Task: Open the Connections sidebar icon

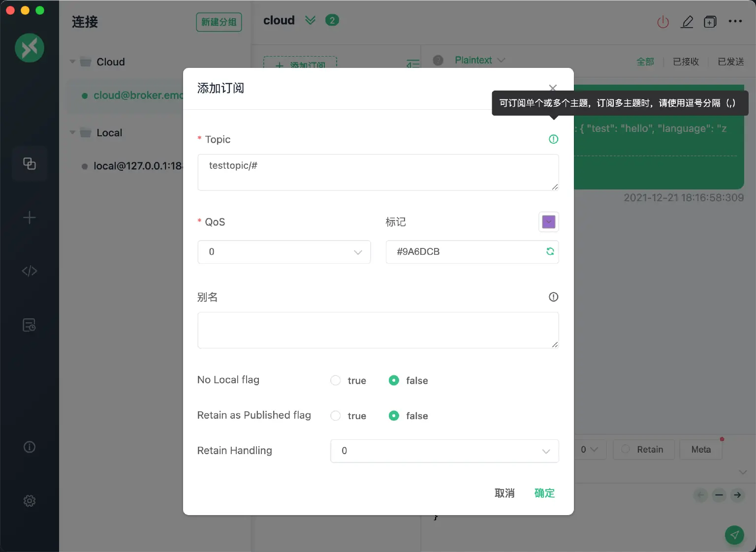Action: [30, 164]
